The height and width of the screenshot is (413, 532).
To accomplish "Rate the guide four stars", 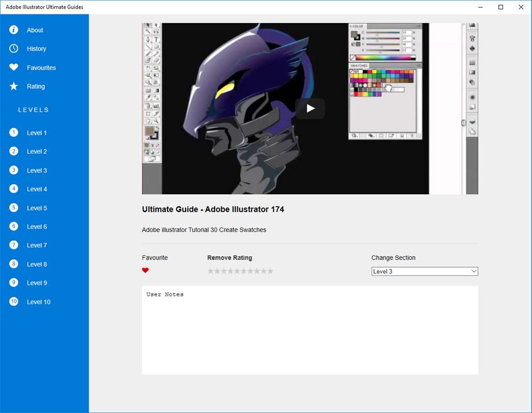I will 230,271.
